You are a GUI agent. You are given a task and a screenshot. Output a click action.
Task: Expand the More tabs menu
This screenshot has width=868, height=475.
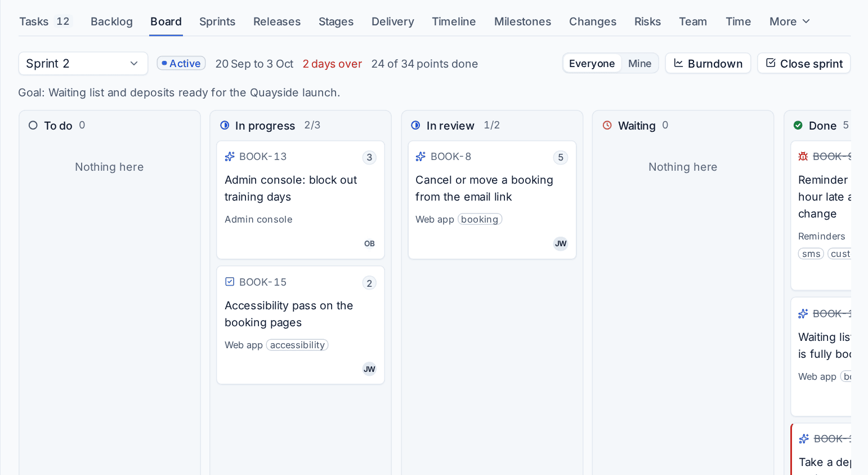pyautogui.click(x=790, y=21)
